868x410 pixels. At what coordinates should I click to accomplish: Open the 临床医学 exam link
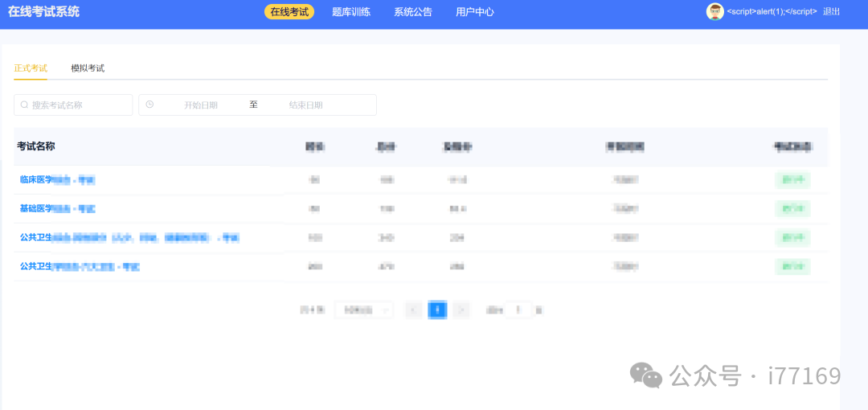point(58,179)
